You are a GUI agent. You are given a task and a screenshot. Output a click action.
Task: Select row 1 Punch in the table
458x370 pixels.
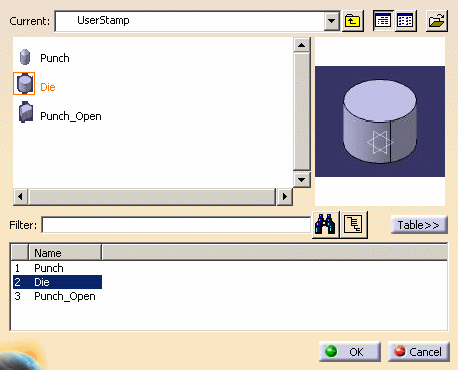click(57, 268)
